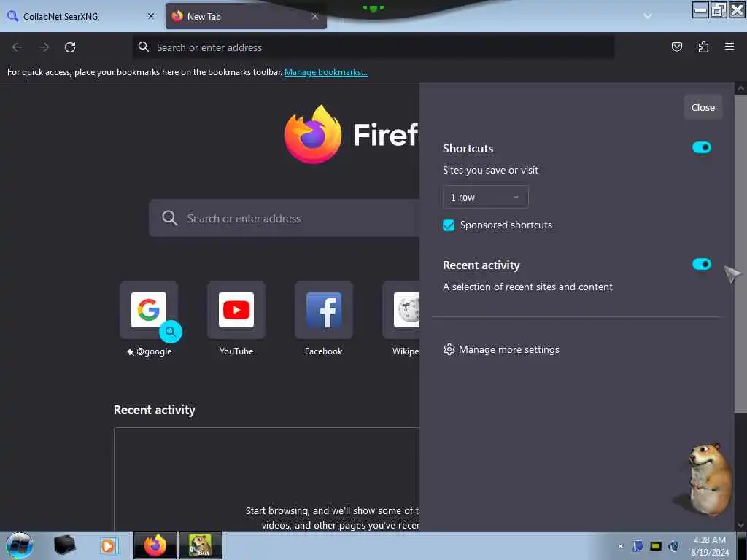Click the Recent activity heading on page
The width and height of the screenshot is (747, 560).
click(155, 410)
